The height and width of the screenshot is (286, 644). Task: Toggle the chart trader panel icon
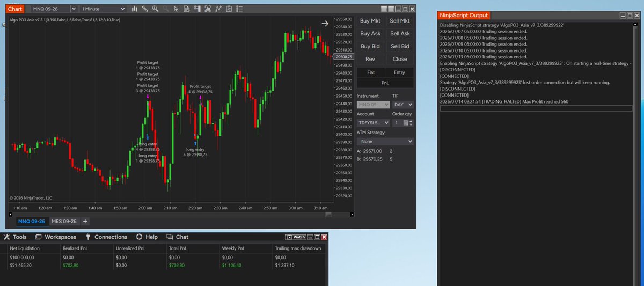pos(197,9)
